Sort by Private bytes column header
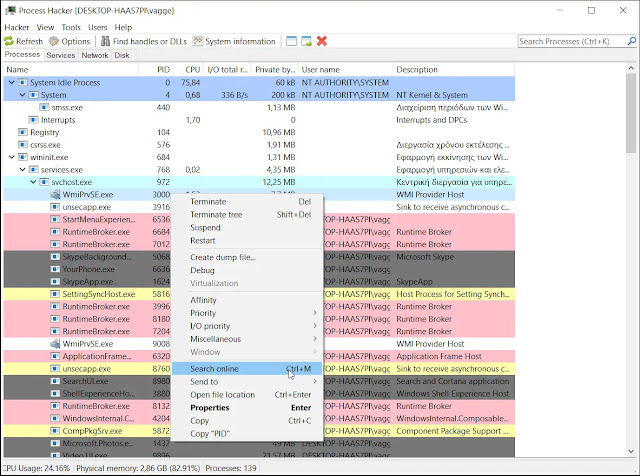 click(x=275, y=70)
